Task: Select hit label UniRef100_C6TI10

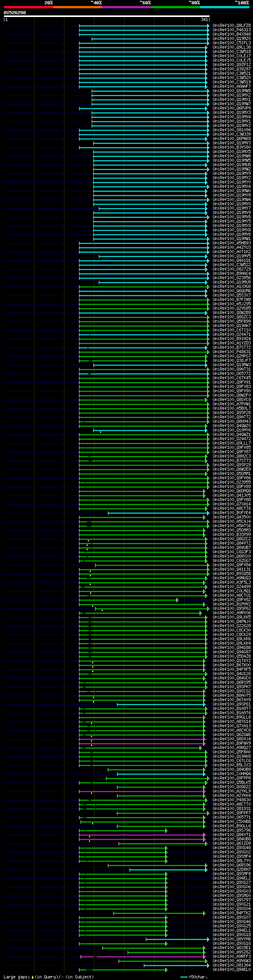Action: (x=232, y=330)
